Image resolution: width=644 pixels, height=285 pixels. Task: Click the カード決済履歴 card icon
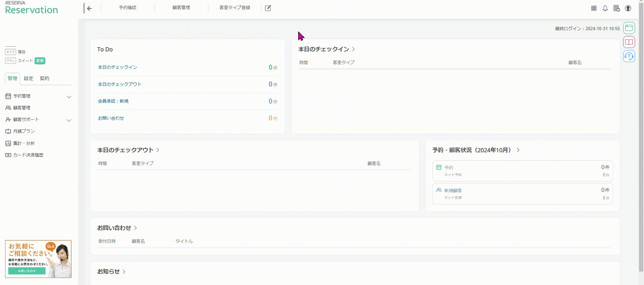[8, 155]
